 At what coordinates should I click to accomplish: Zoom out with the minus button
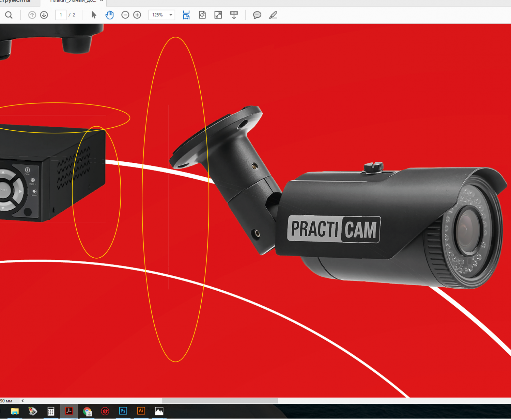125,15
